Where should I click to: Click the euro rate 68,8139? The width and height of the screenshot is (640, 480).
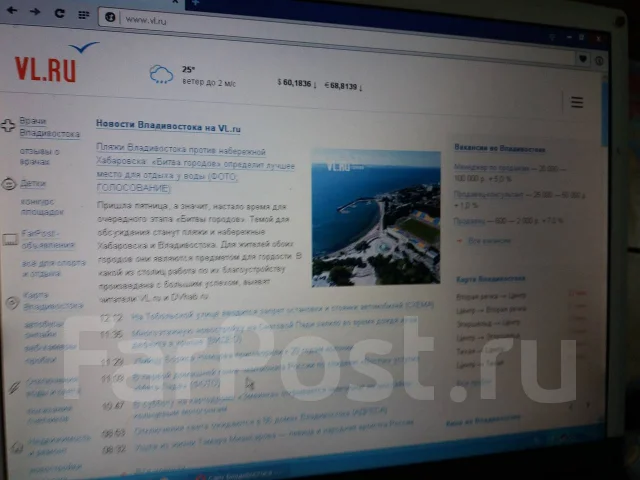click(343, 86)
